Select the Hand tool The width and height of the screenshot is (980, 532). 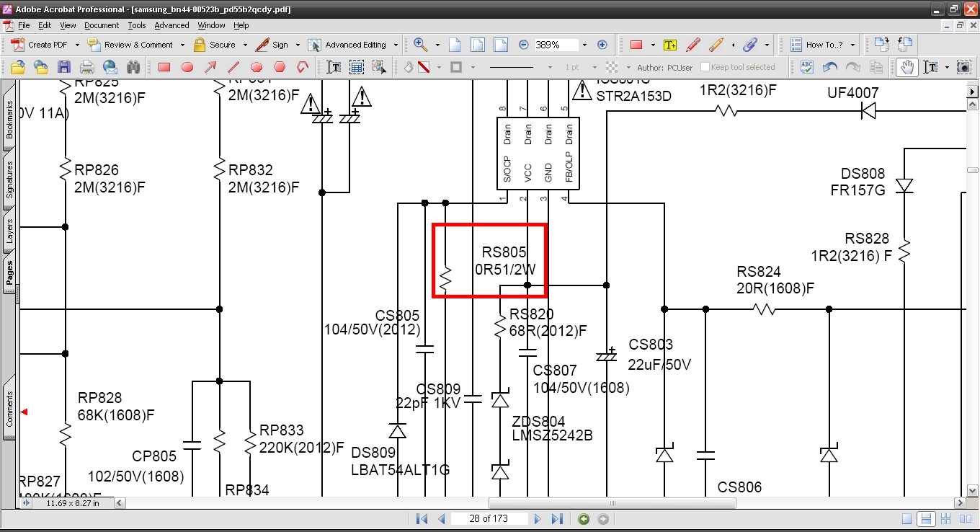point(906,67)
